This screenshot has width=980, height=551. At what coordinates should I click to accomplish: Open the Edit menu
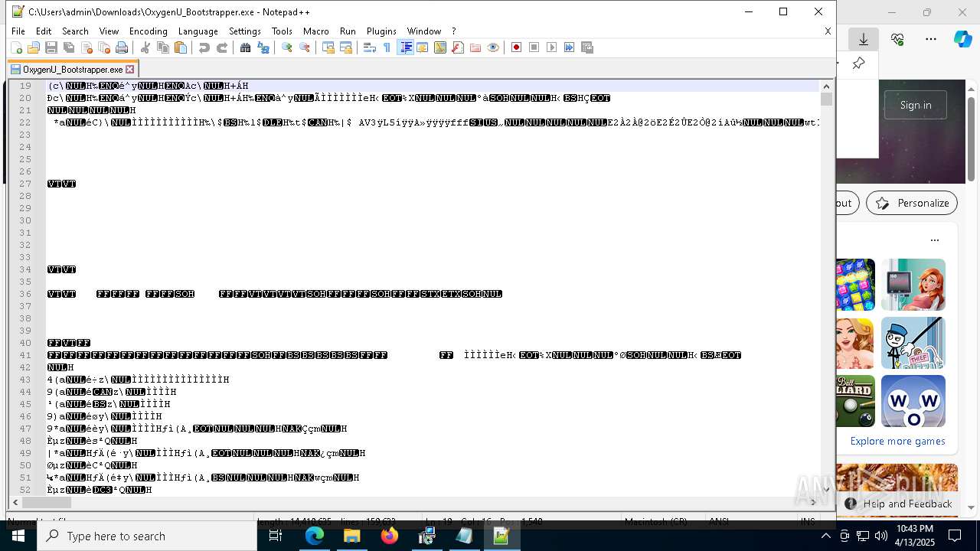(x=44, y=31)
